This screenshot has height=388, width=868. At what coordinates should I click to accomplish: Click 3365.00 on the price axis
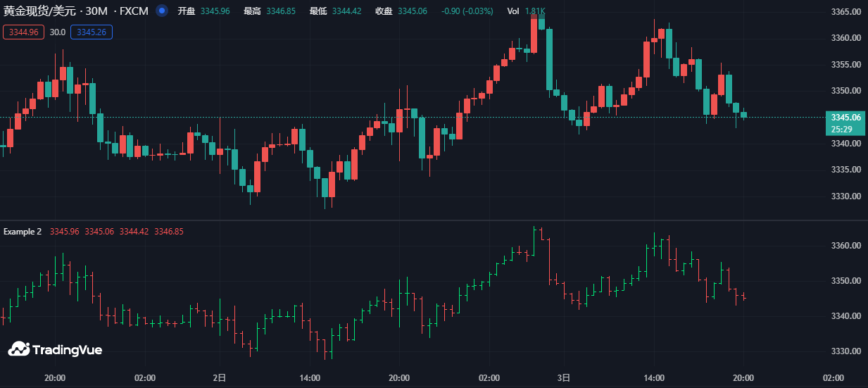[x=845, y=12]
